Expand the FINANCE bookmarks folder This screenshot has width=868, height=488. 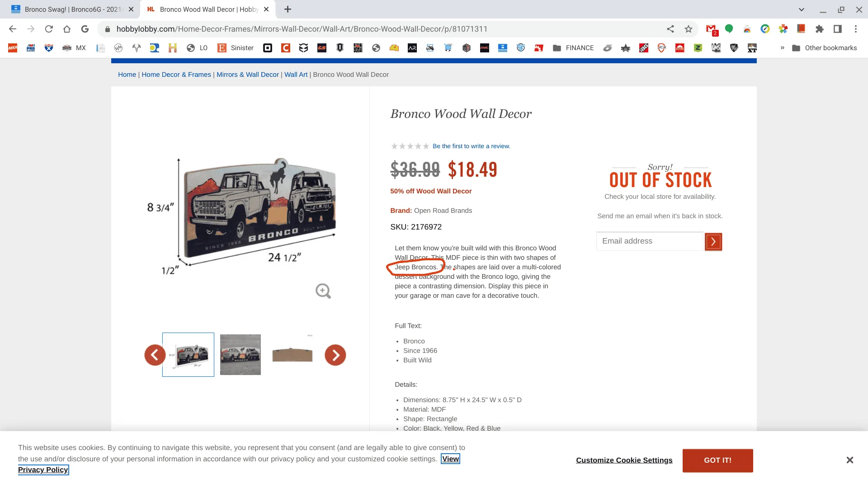tap(573, 48)
